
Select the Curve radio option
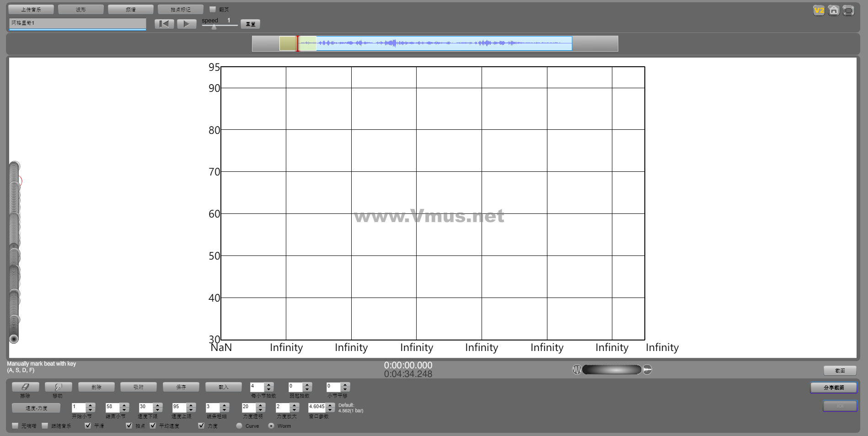tap(239, 425)
